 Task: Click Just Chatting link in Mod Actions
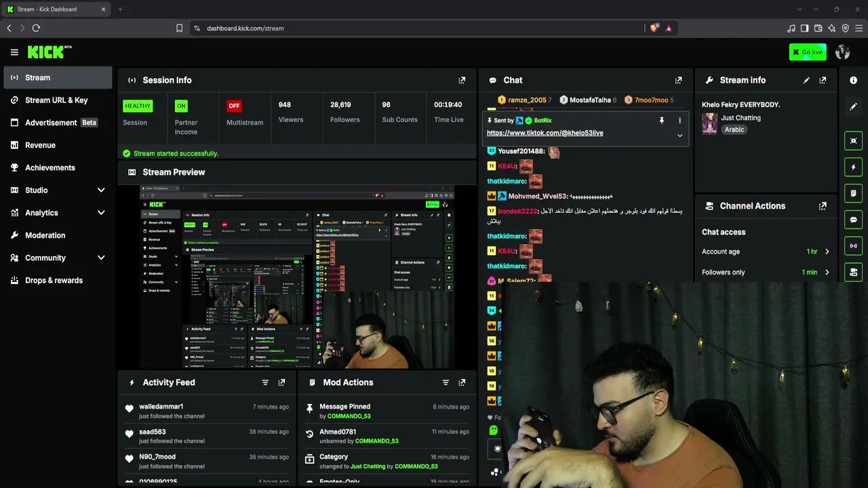tap(368, 466)
